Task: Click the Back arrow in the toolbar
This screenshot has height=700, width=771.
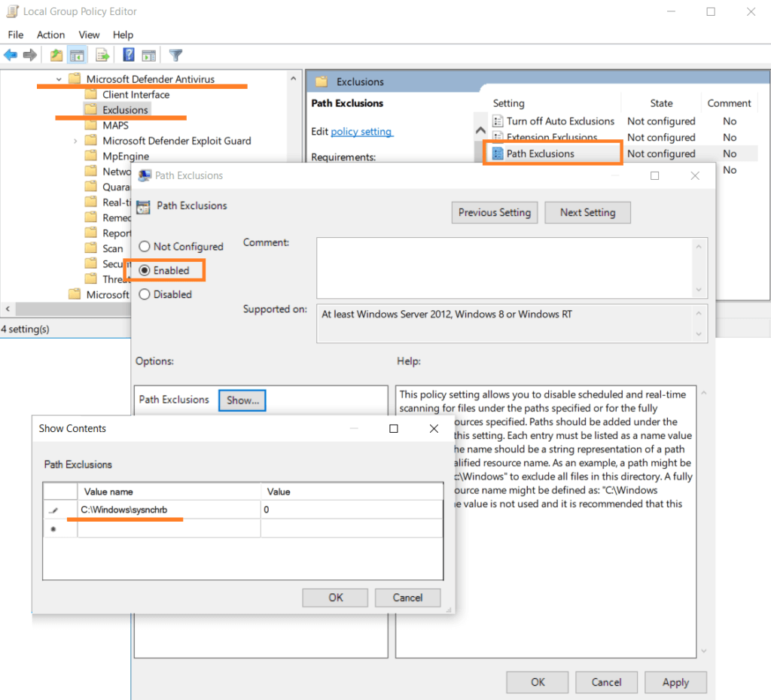Action: 11,55
